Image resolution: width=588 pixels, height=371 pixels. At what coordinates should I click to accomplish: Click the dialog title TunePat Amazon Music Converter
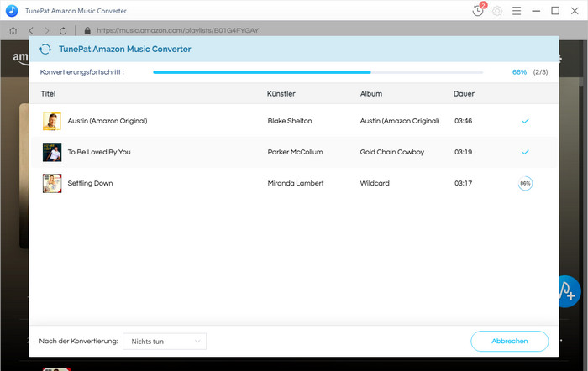(x=125, y=49)
